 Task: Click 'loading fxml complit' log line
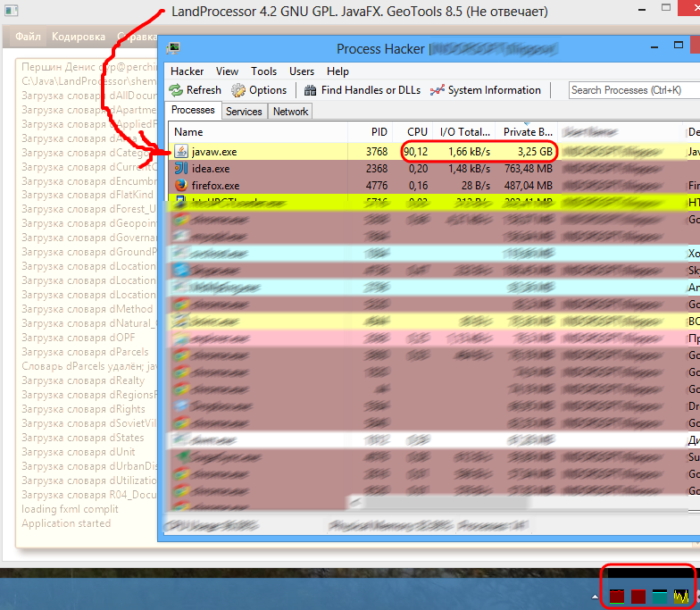click(70, 509)
